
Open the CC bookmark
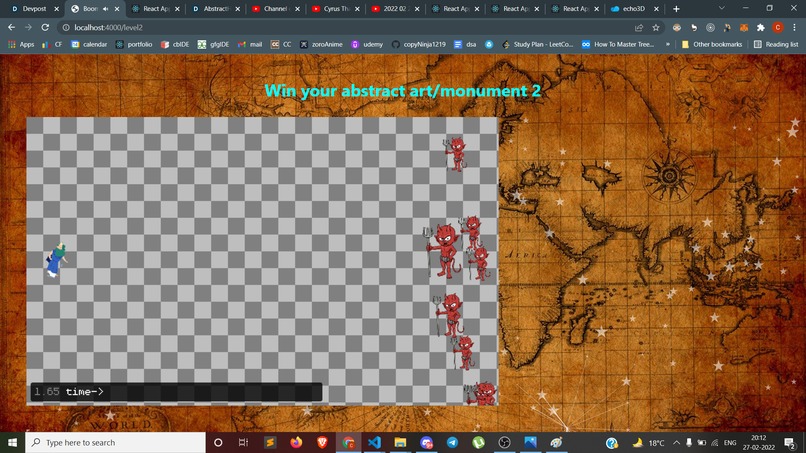(281, 44)
